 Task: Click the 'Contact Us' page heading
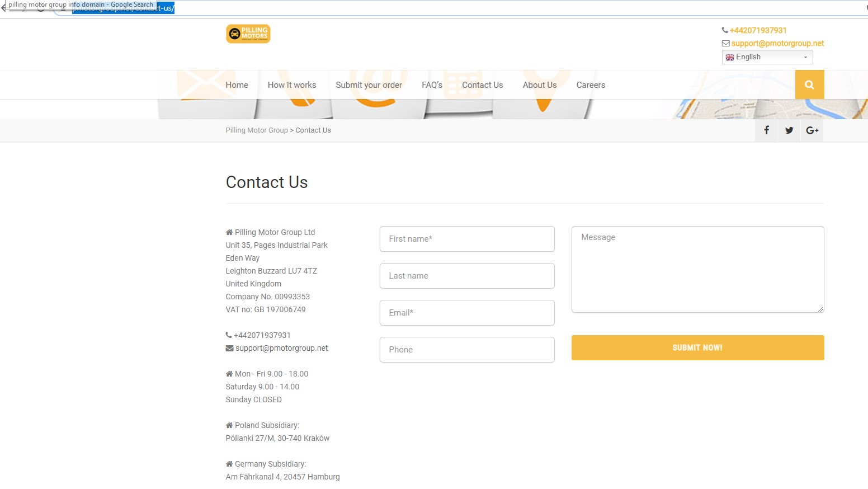pos(267,182)
